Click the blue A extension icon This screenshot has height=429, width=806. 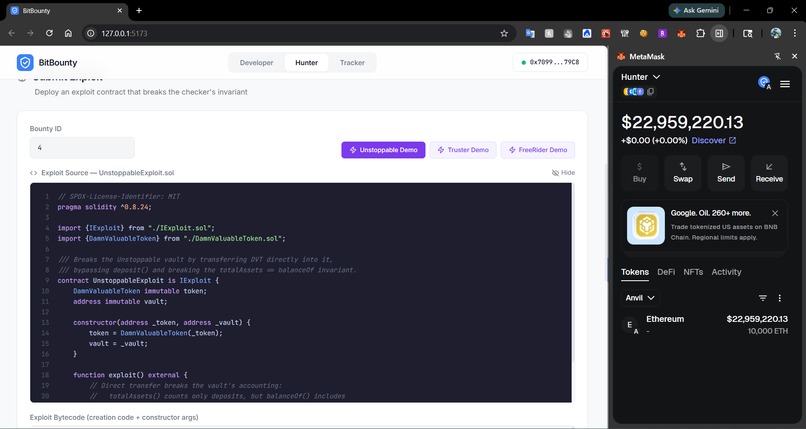pos(587,33)
